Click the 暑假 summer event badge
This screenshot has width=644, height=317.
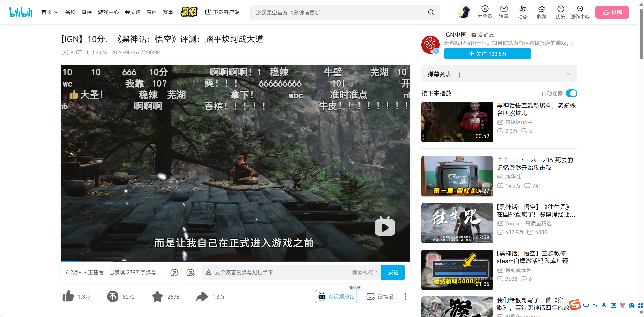[x=189, y=12]
